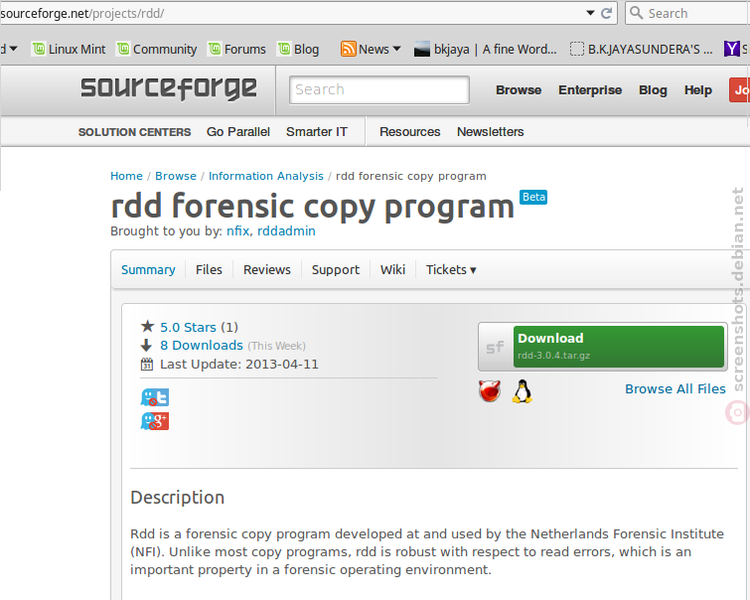Go to Information Analysis breadcrumb
This screenshot has width=750, height=600.
tap(266, 176)
